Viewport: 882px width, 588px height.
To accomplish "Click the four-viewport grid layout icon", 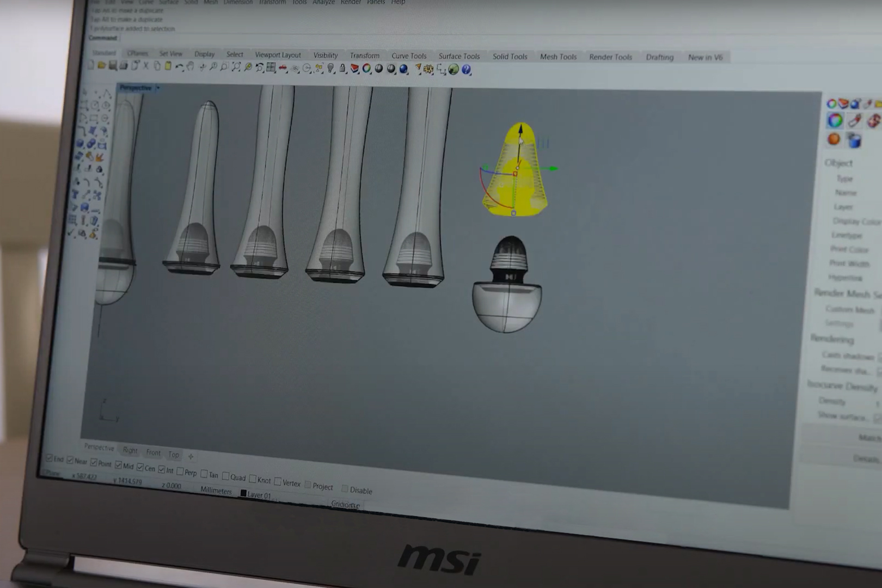I will point(271,67).
